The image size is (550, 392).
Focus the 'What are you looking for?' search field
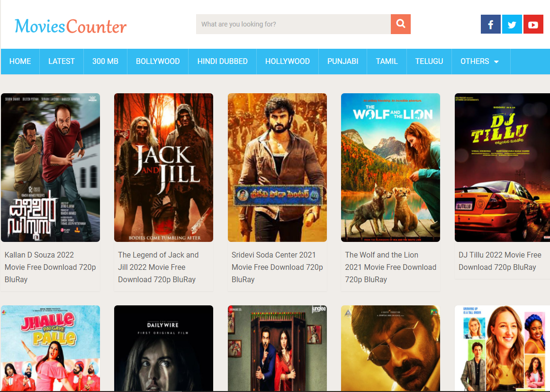pos(293,24)
